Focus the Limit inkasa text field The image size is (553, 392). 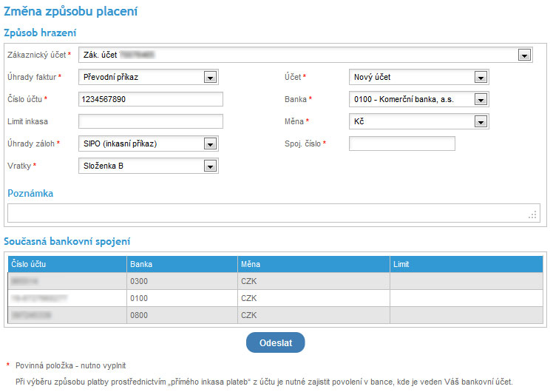click(150, 121)
